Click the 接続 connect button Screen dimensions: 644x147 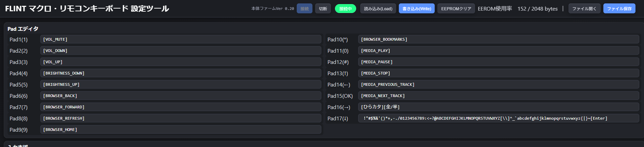[x=304, y=9]
